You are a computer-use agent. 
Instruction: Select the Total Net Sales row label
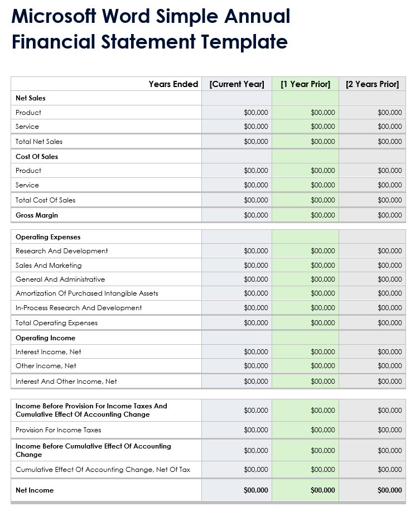(39, 142)
